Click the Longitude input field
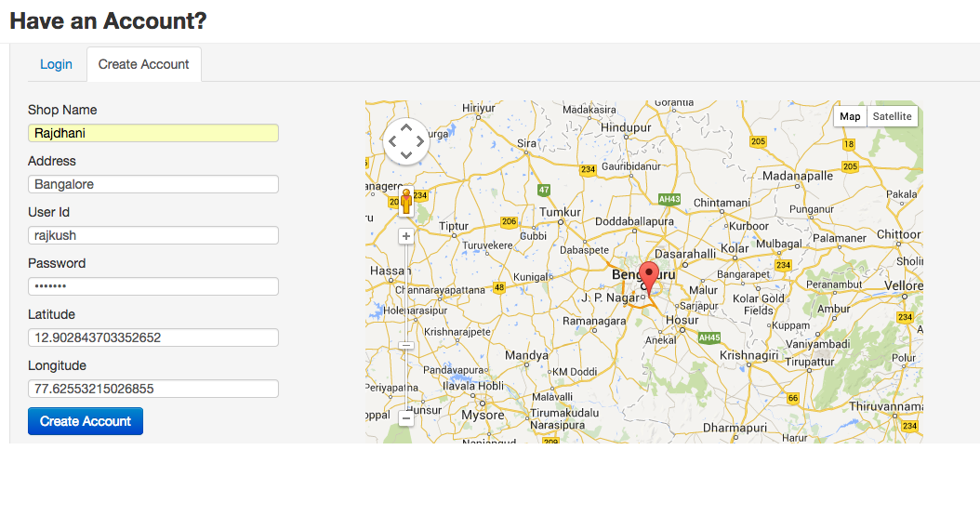 (153, 390)
